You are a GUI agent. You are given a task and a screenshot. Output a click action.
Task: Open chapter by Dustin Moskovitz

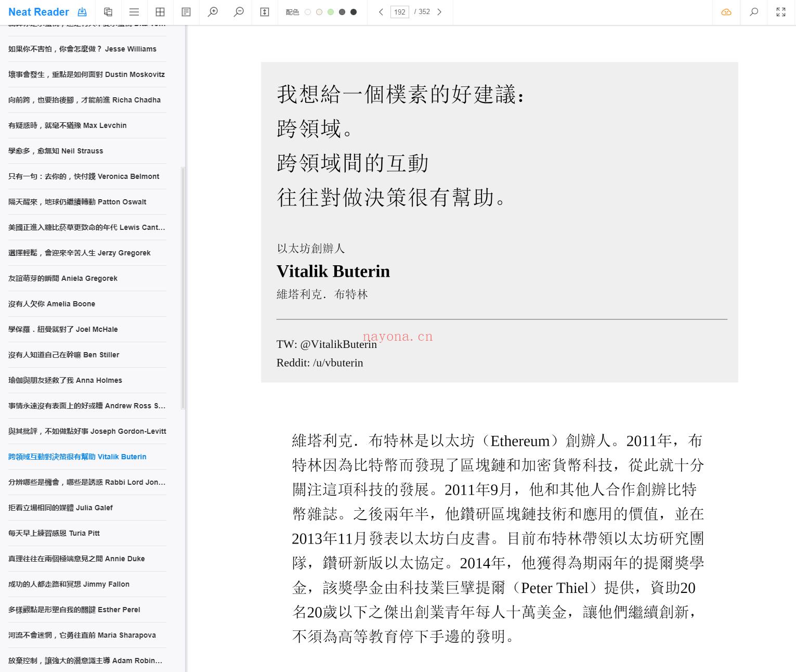(x=87, y=74)
